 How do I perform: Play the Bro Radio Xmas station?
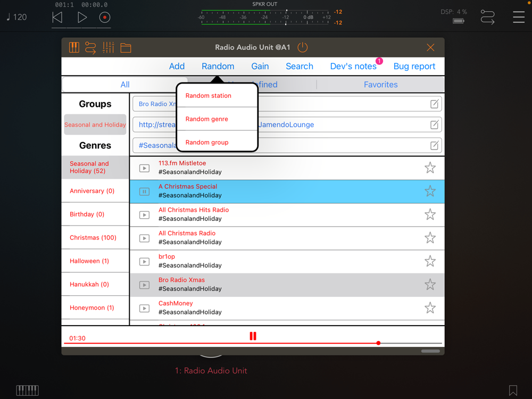tap(144, 285)
